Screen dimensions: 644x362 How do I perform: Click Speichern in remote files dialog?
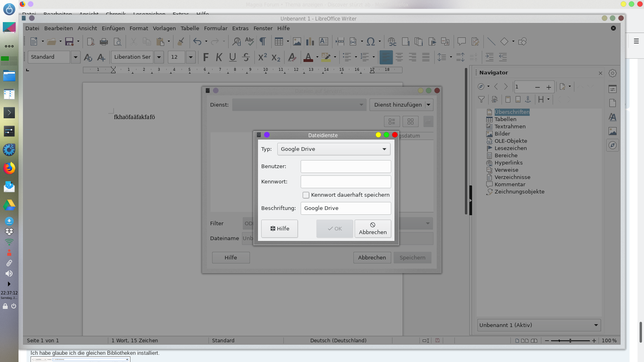pos(413,257)
